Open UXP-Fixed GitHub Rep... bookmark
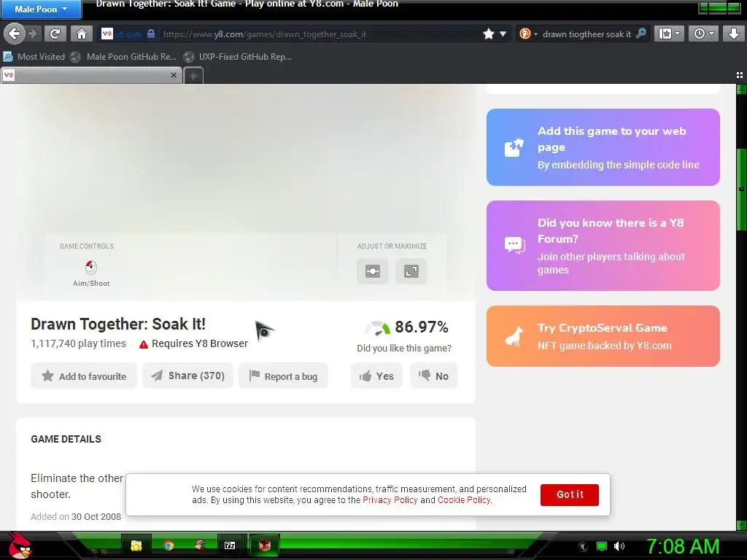Image resolution: width=747 pixels, height=560 pixels. pos(238,57)
